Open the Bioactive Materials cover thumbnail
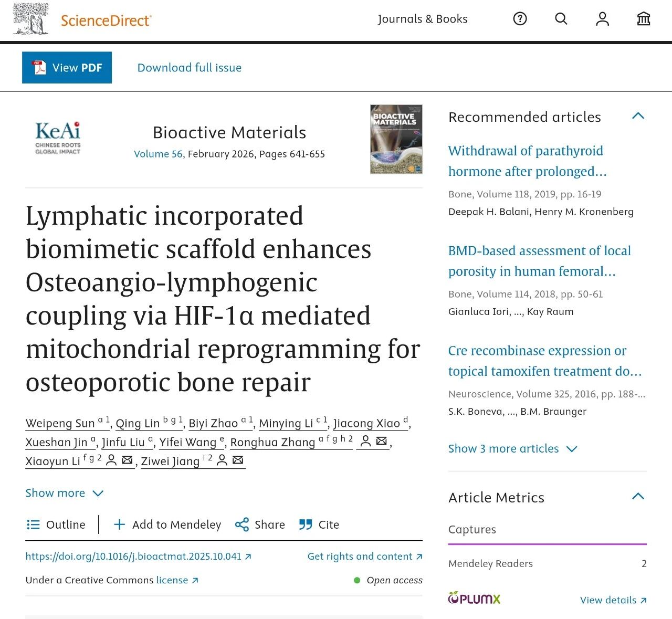The image size is (672, 619). click(x=396, y=139)
